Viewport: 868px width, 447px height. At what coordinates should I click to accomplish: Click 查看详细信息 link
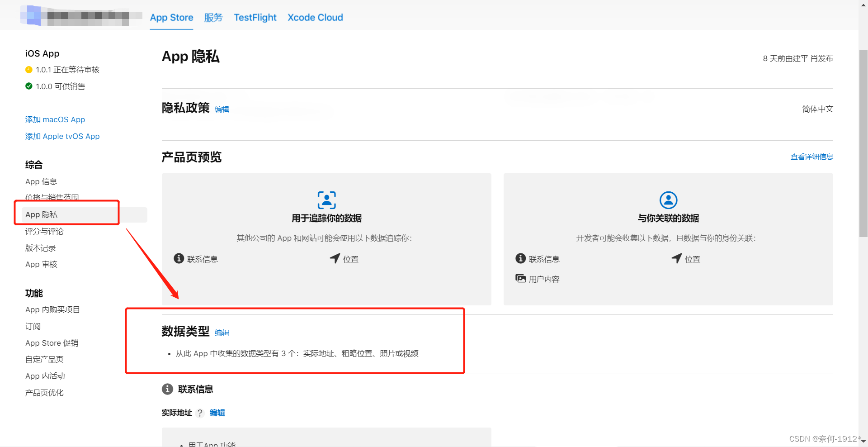[x=811, y=157]
